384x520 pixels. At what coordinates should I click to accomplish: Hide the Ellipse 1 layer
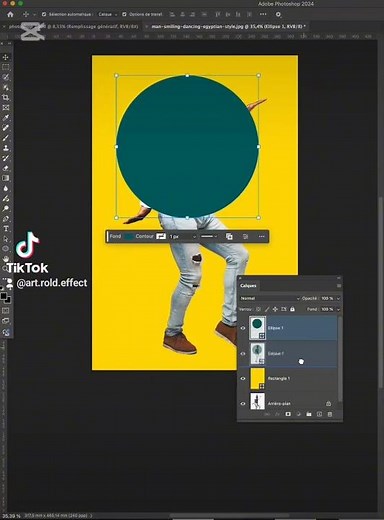click(243, 328)
